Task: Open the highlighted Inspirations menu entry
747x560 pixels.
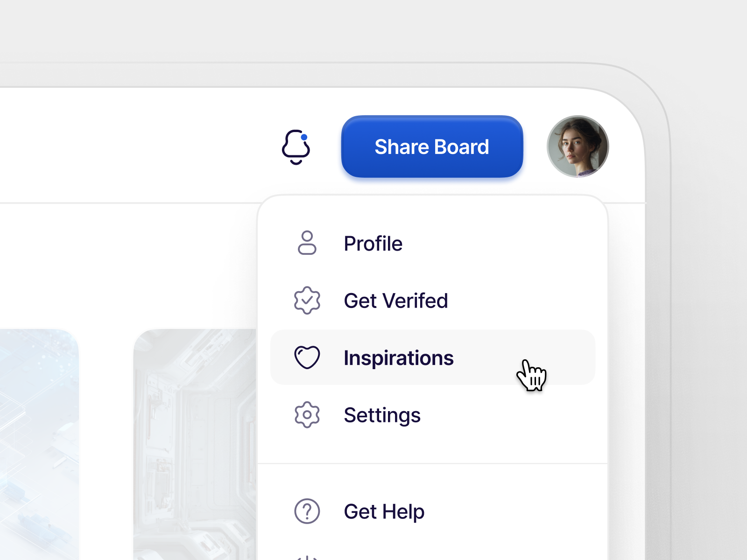Action: (x=399, y=357)
